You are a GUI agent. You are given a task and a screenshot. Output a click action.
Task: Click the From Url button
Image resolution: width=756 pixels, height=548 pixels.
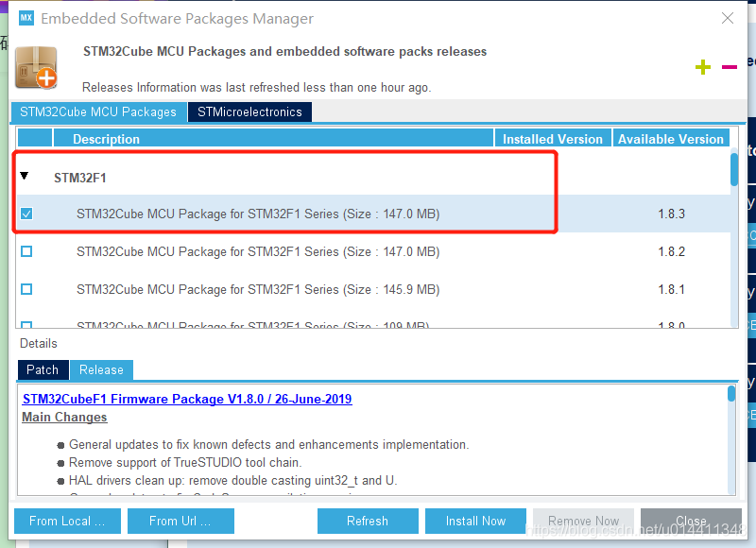point(180,521)
